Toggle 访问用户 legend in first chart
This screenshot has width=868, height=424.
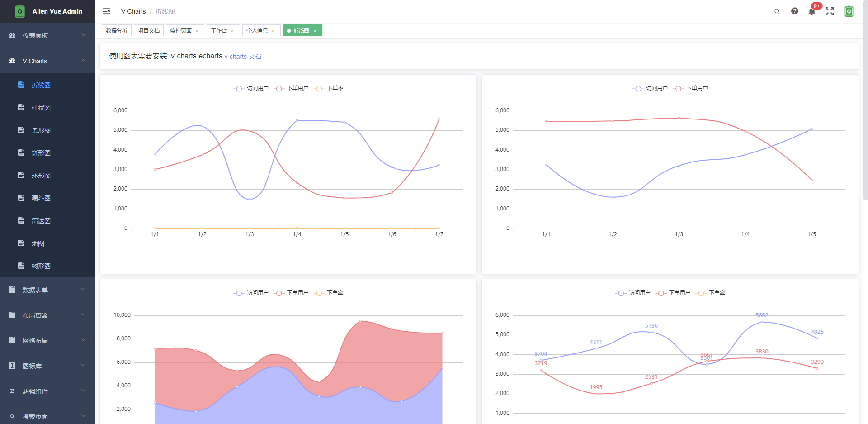pyautogui.click(x=251, y=88)
